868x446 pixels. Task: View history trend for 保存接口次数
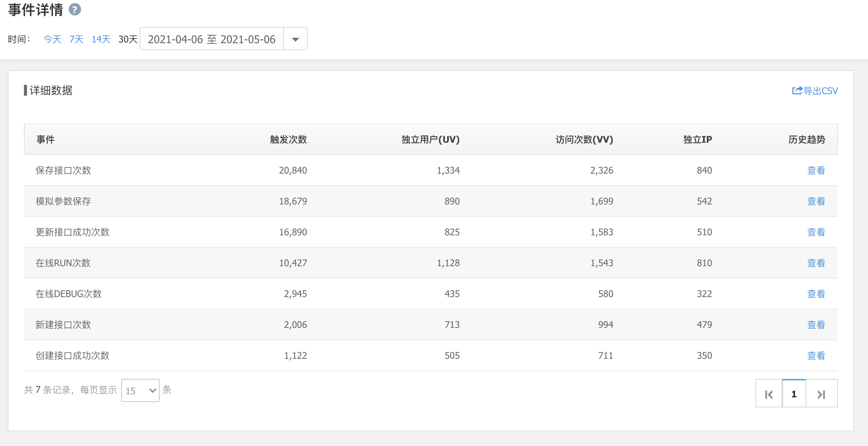[x=816, y=170]
